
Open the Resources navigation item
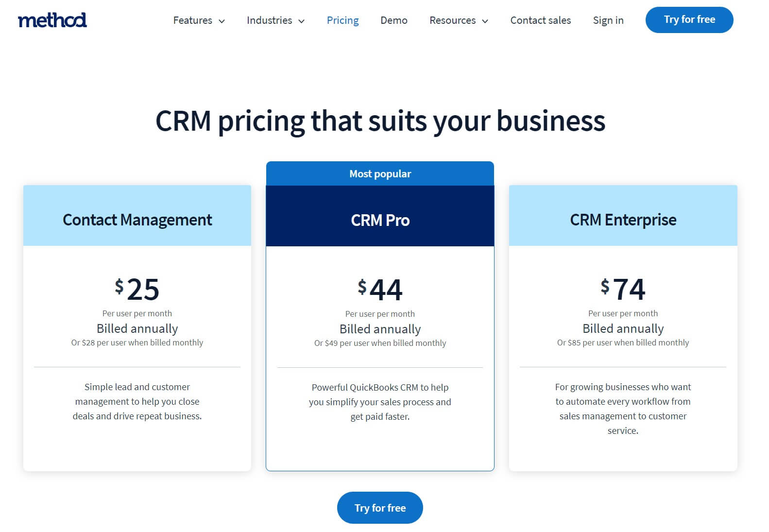click(x=452, y=20)
